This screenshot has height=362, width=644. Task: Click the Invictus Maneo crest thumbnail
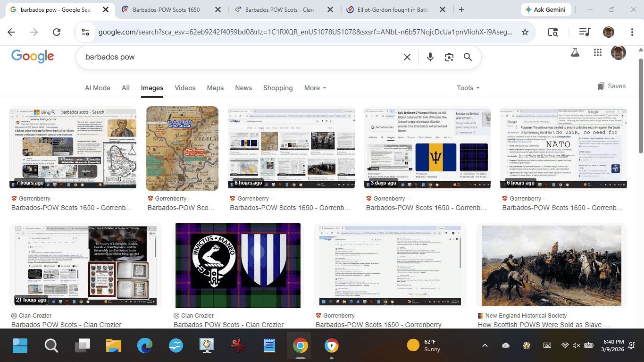pos(238,266)
